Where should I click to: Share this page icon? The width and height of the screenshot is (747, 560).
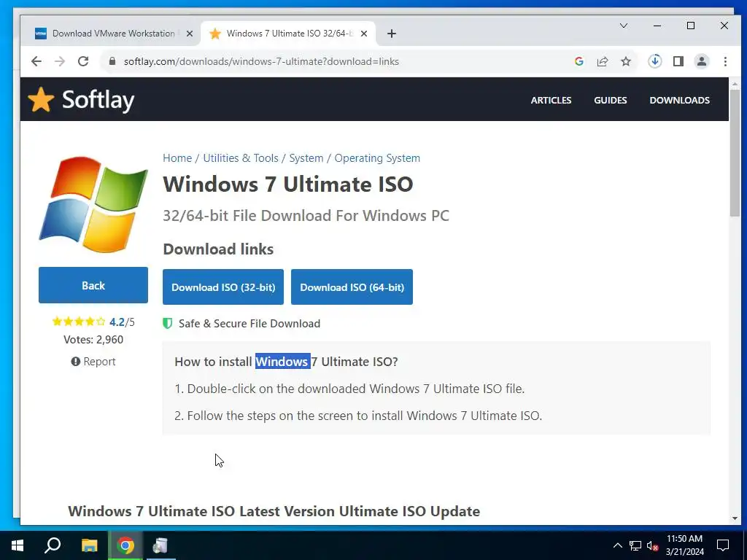click(602, 61)
